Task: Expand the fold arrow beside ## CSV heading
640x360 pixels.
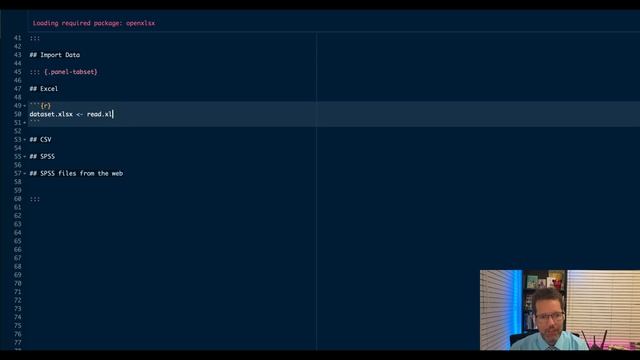Action: [24, 140]
